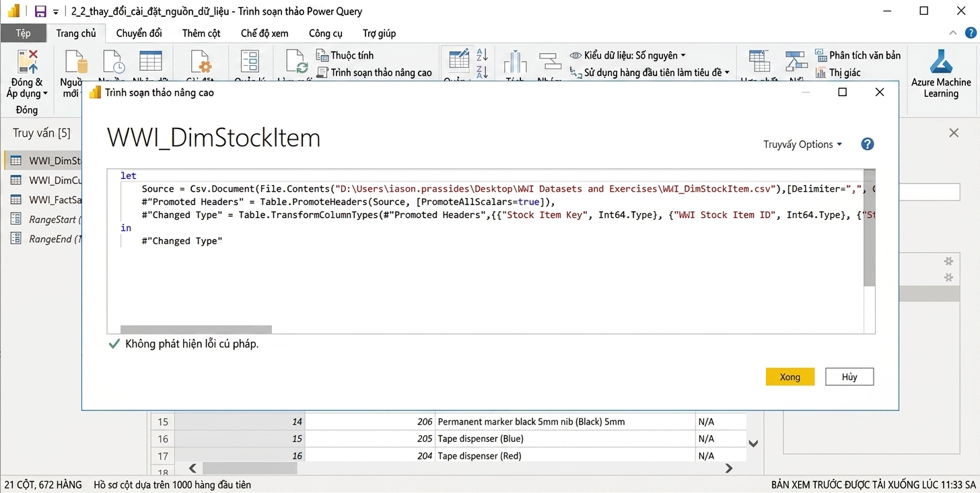Open the Tệp menu
The width and height of the screenshot is (980, 493).
pos(23,33)
